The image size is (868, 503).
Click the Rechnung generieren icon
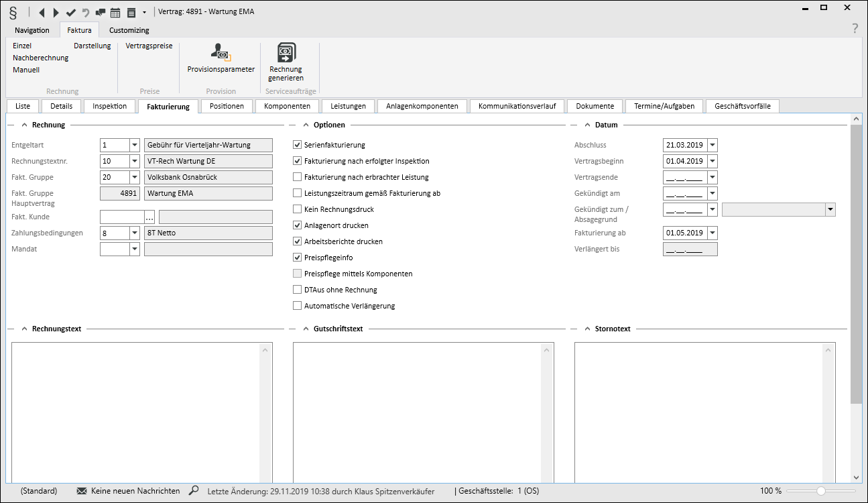(x=286, y=52)
